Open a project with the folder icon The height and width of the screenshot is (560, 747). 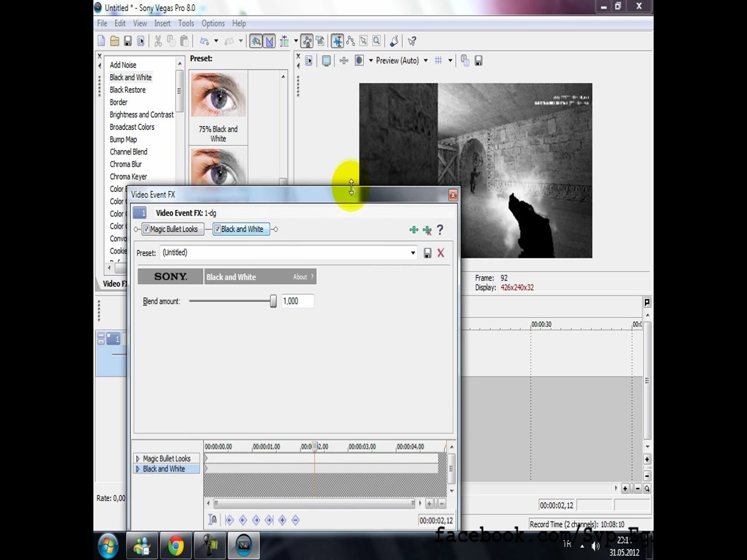[114, 41]
